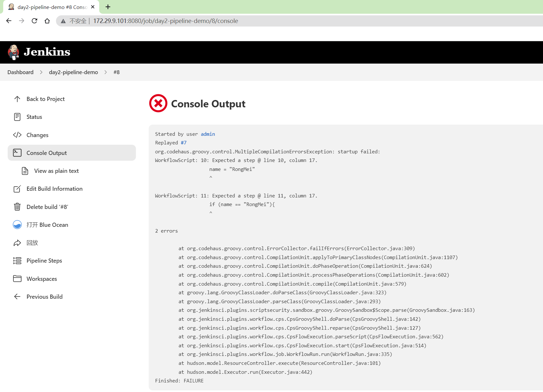Click the CpsFlowExecution.parseScript stack line
543x392 pixels.
click(311, 337)
